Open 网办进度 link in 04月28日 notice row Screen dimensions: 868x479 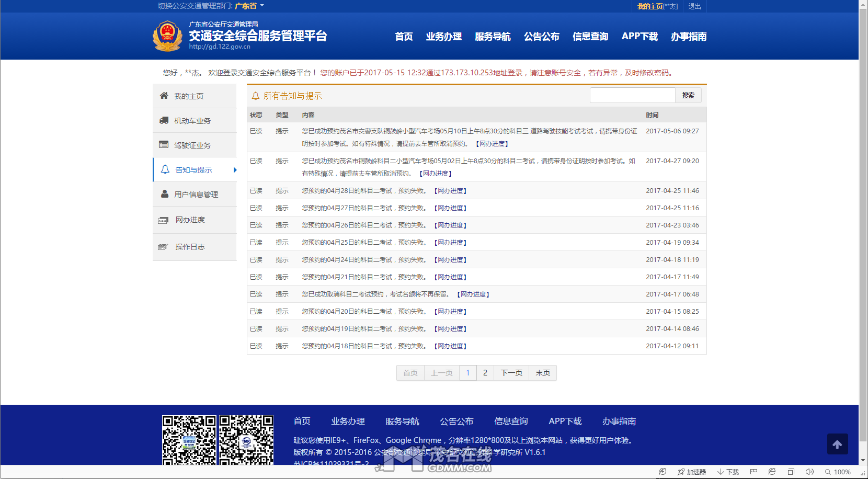click(450, 191)
